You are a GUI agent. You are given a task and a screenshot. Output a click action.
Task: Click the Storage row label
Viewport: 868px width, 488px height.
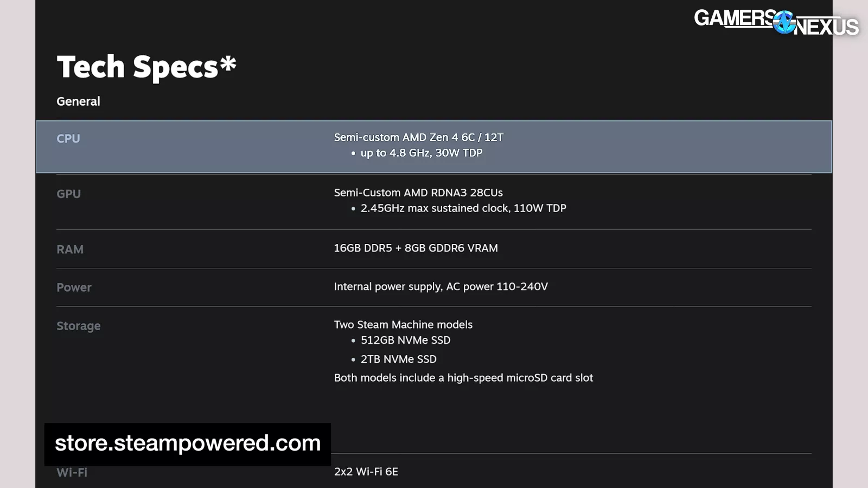tap(79, 326)
